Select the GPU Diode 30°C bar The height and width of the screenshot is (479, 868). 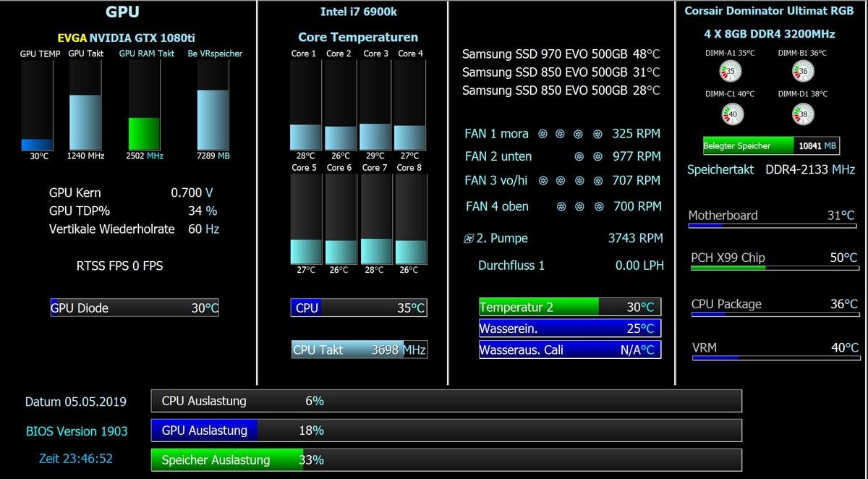[x=135, y=308]
